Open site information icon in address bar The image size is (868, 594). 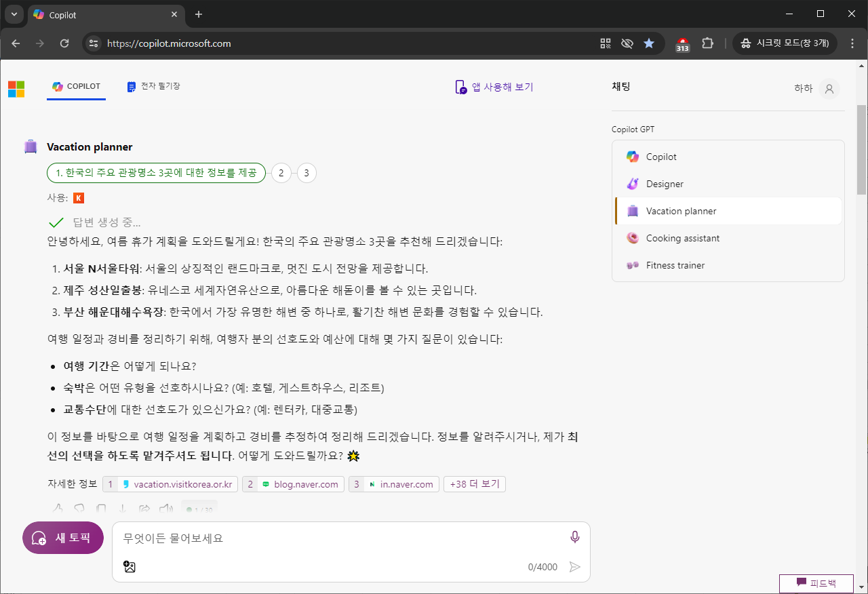pos(94,43)
